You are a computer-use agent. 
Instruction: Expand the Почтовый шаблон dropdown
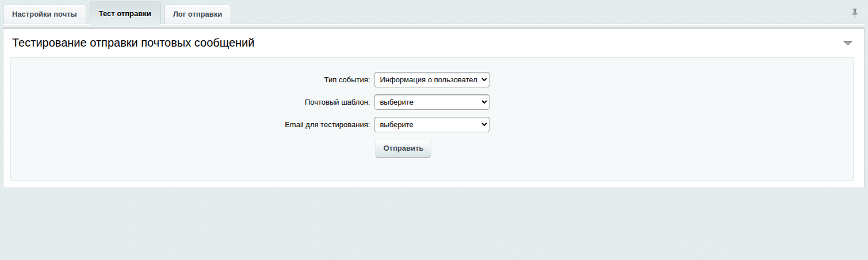(x=431, y=102)
